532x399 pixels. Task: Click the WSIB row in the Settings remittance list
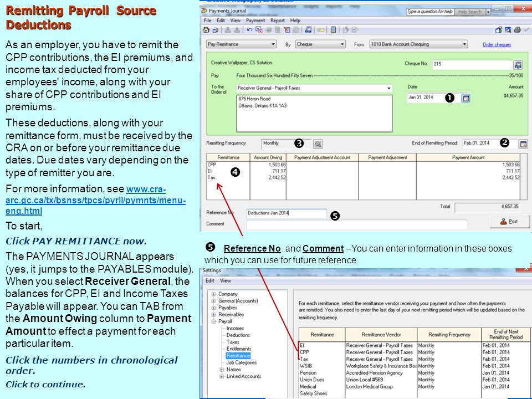pos(414,366)
